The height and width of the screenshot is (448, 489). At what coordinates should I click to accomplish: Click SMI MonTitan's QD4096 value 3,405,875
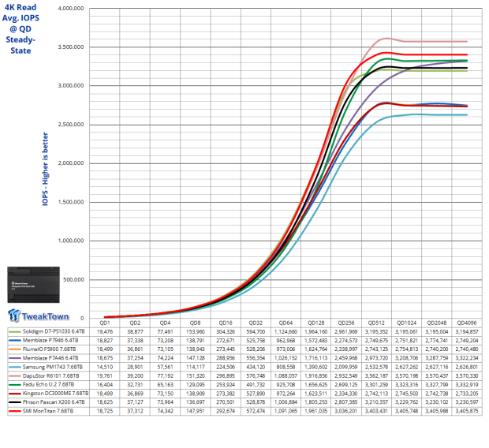pos(467,411)
